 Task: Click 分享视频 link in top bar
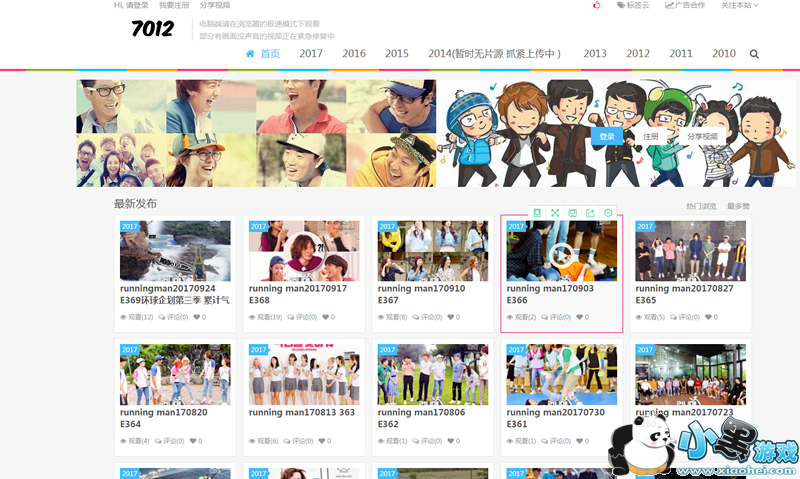coord(215,5)
